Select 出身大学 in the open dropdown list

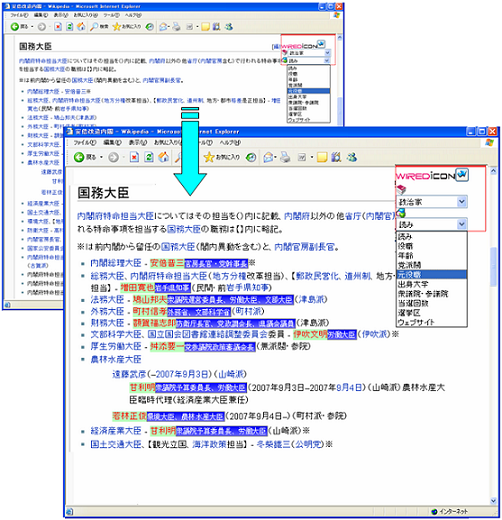(413, 284)
